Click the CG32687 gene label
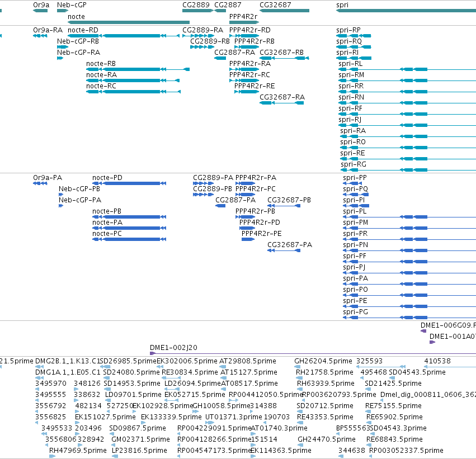Screen dimensions: 476x459 tap(275, 5)
